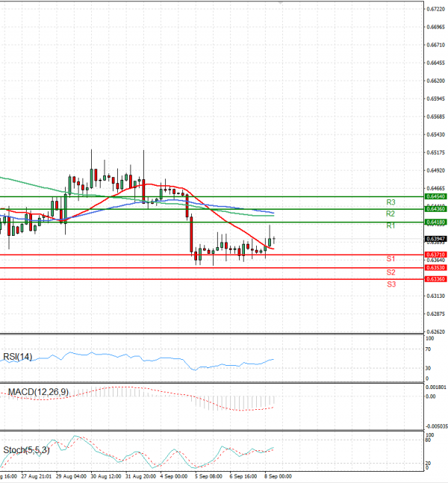Select the 0.63530 red price tag
Screen dimensions: 448x483
click(435, 268)
